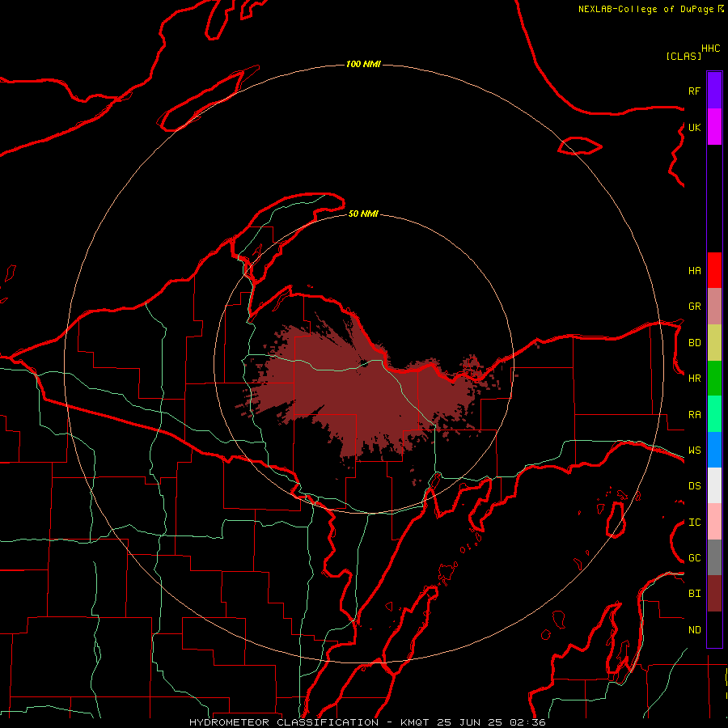Click the black radar site gap in echo

[x=363, y=362]
